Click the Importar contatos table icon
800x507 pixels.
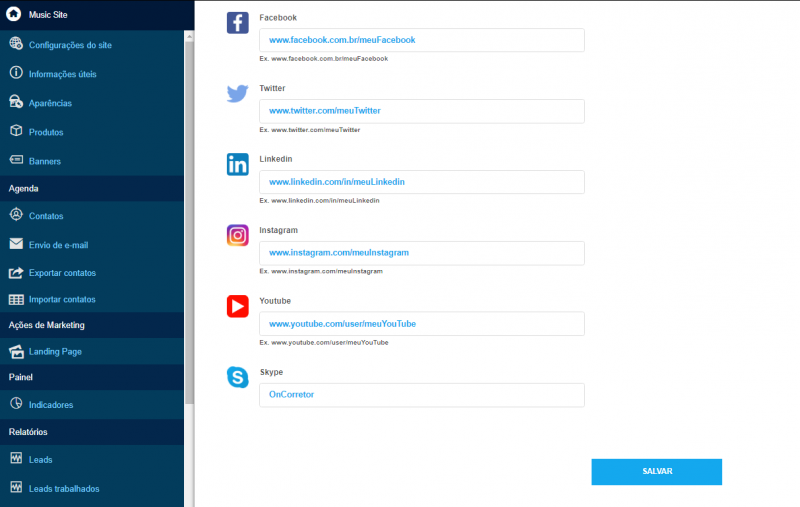click(x=16, y=299)
